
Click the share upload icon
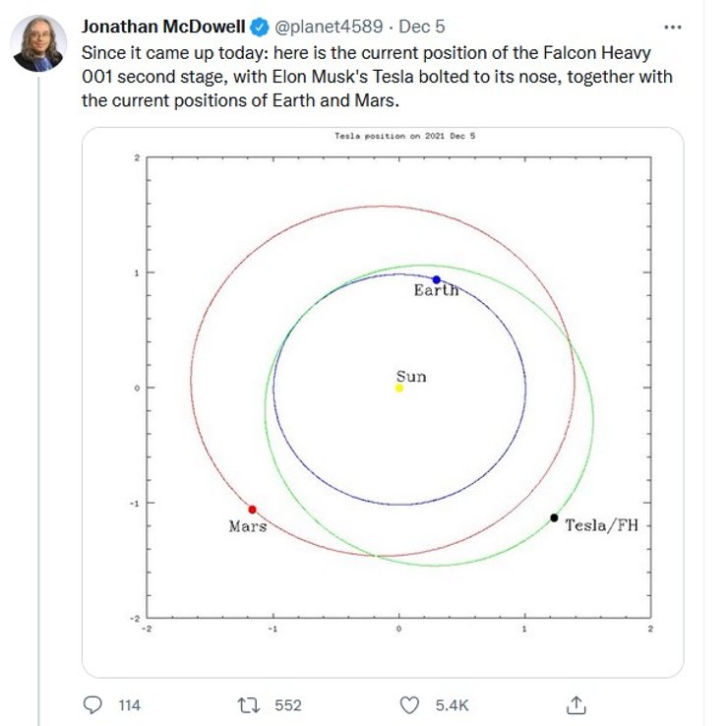(x=577, y=704)
